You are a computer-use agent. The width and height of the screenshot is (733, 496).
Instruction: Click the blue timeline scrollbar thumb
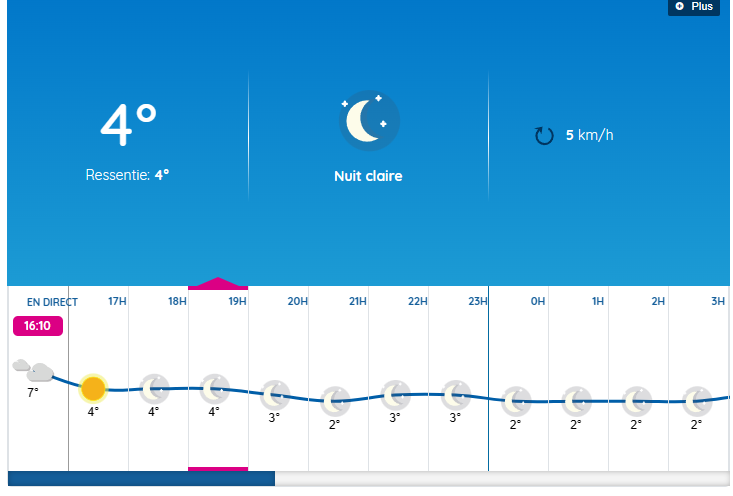[141, 479]
